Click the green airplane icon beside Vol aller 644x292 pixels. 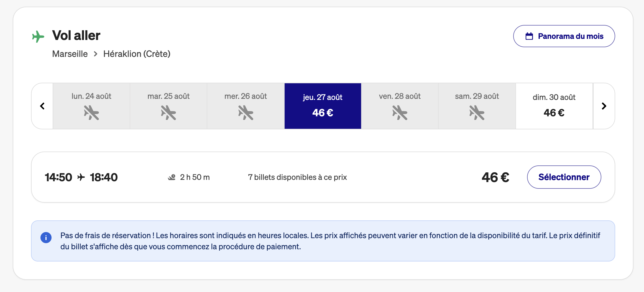click(x=38, y=36)
